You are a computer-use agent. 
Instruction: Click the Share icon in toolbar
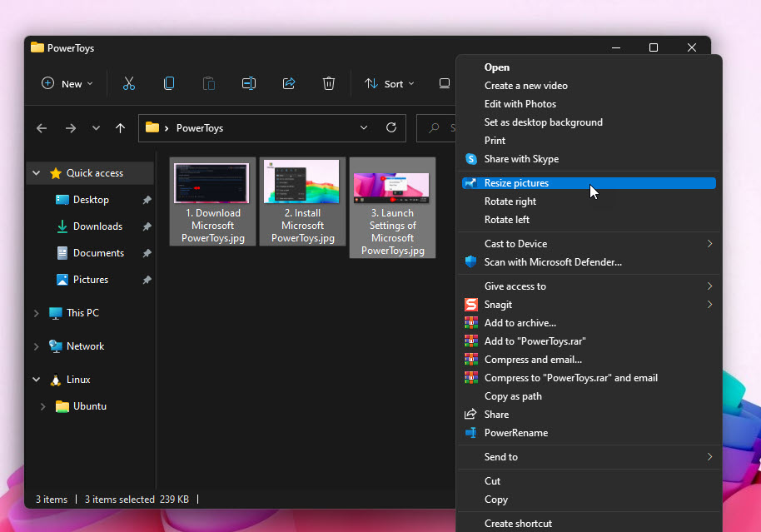tap(289, 83)
